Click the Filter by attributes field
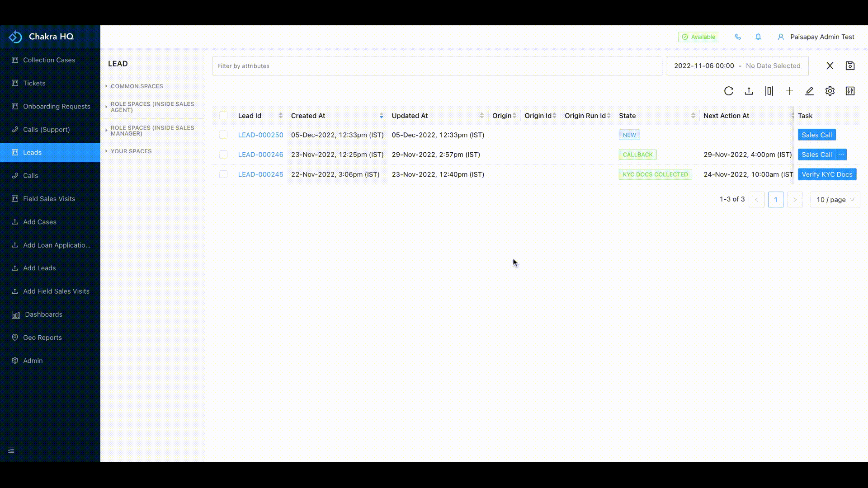Image resolution: width=868 pixels, height=488 pixels. point(436,66)
